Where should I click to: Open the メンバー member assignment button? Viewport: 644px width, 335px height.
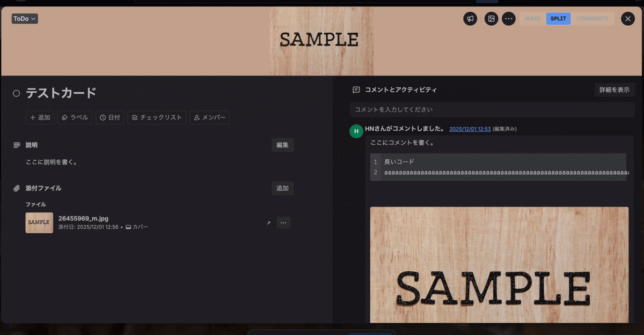click(x=209, y=117)
